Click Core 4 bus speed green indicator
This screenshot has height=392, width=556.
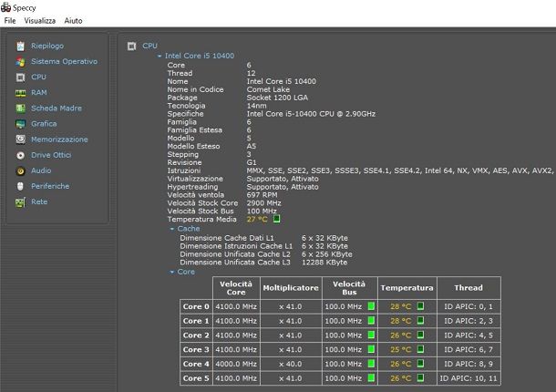click(x=371, y=364)
